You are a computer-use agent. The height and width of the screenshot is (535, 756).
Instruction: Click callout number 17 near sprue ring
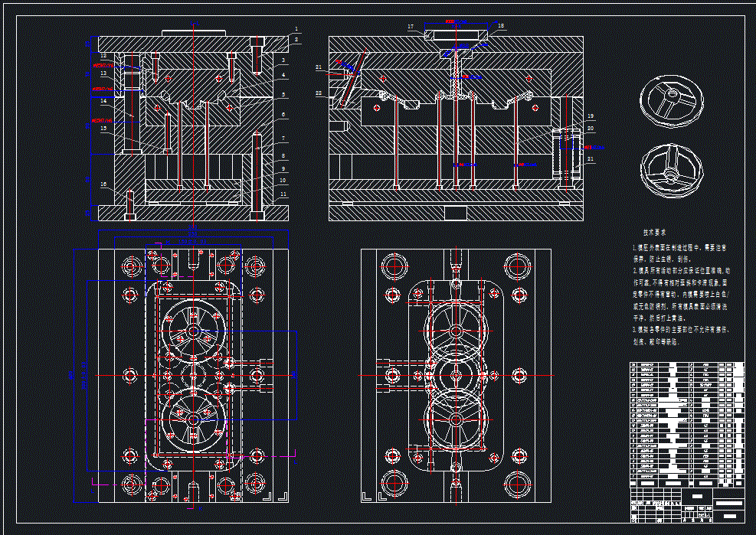click(x=411, y=27)
